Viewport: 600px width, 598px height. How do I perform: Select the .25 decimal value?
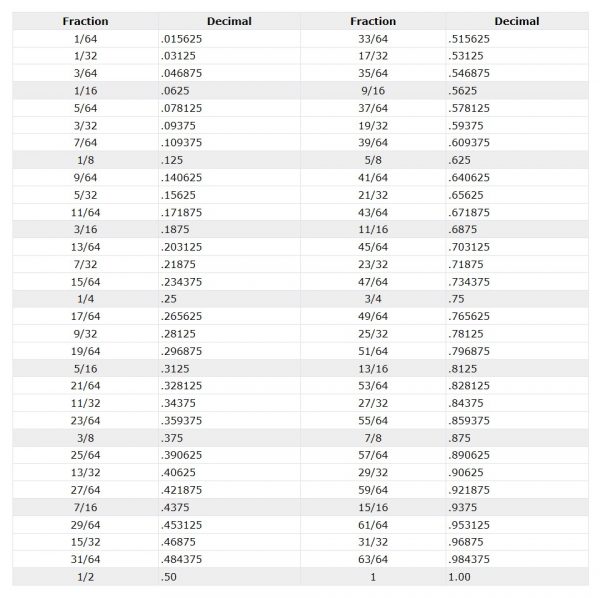[x=168, y=298]
